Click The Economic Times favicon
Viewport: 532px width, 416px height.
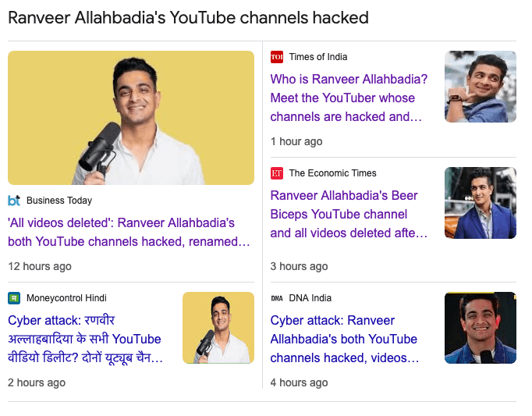pos(277,173)
